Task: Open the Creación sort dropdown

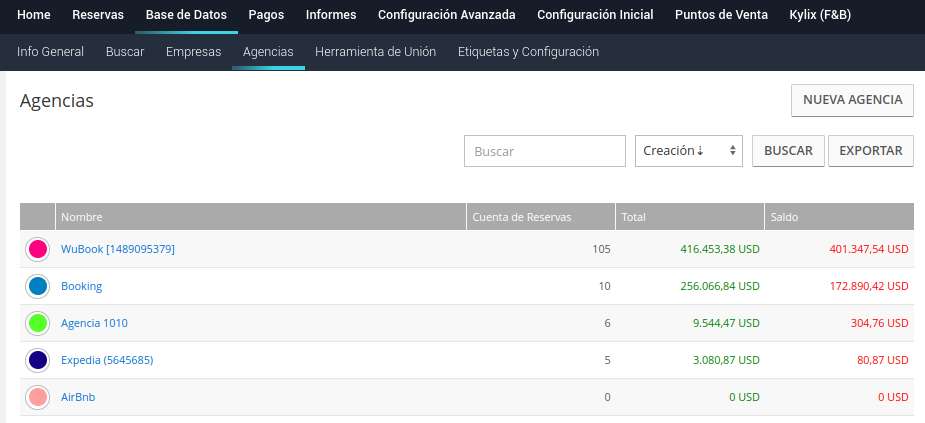Action: click(688, 151)
